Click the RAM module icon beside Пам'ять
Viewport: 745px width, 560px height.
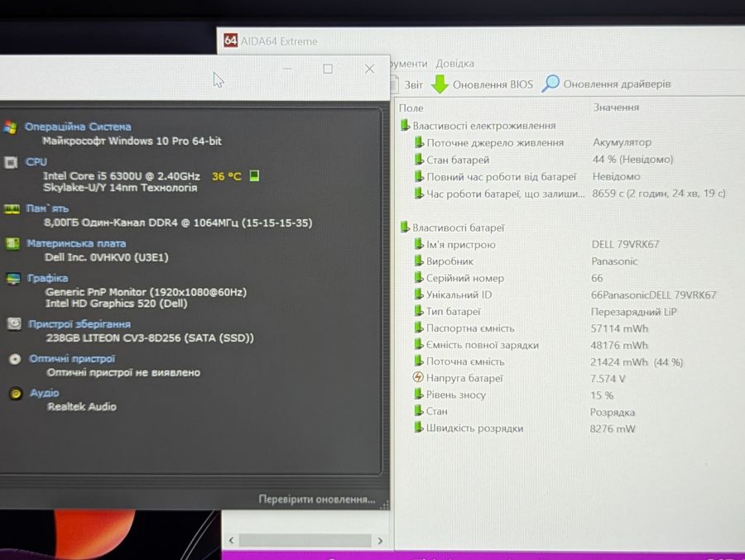click(12, 208)
